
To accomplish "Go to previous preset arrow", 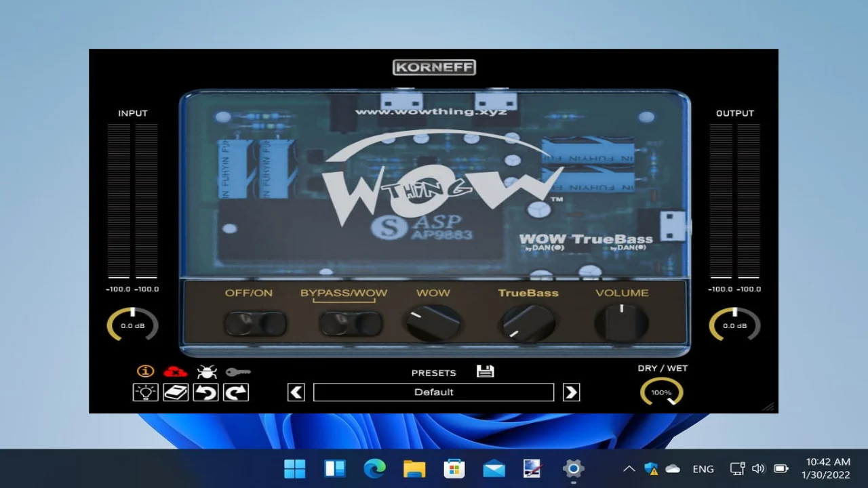I will tap(296, 392).
